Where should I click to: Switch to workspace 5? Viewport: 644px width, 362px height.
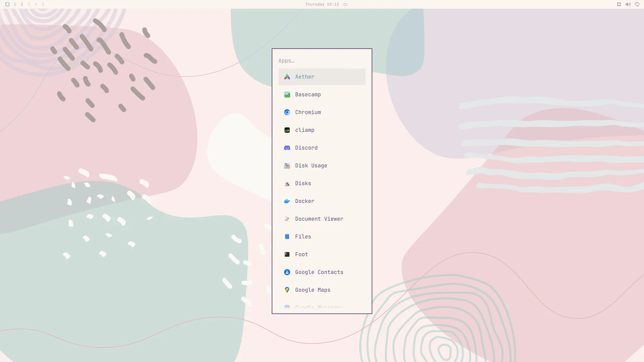pos(43,4)
